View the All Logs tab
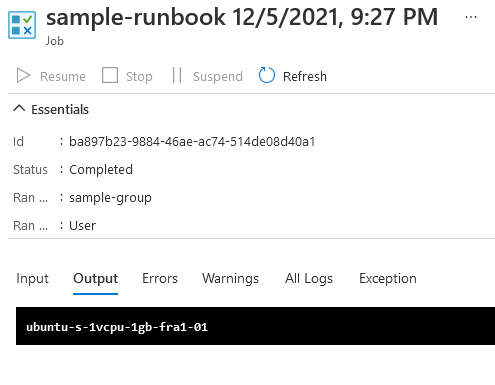 tap(309, 278)
